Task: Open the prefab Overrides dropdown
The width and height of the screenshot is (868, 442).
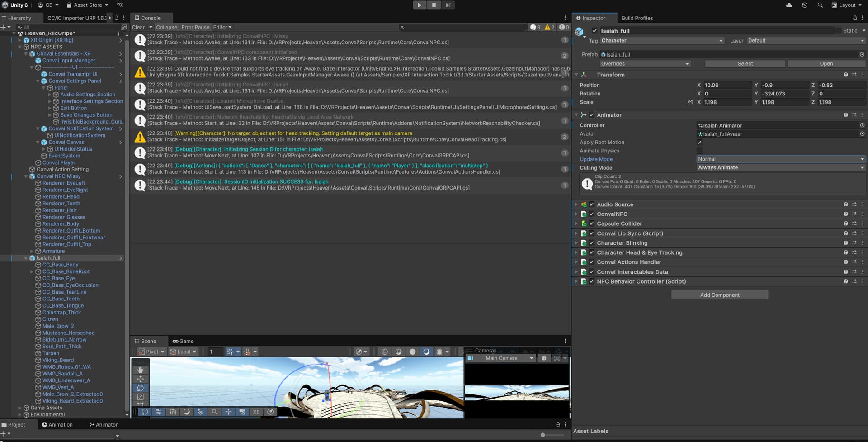Action: (x=645, y=64)
